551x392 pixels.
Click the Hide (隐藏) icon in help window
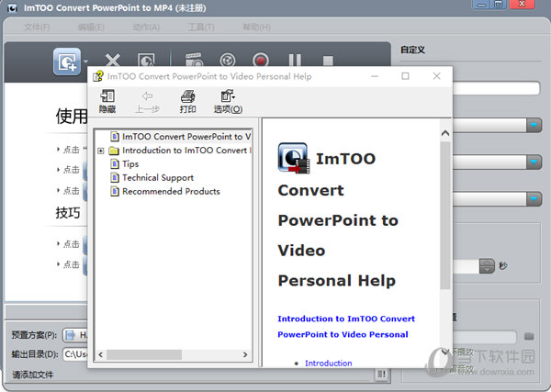click(x=107, y=102)
